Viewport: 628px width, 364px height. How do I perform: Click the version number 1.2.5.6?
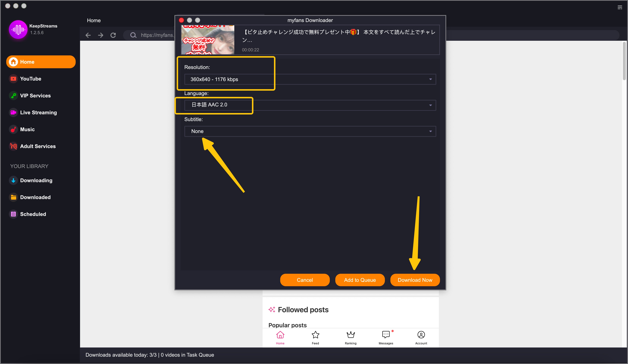pos(37,33)
